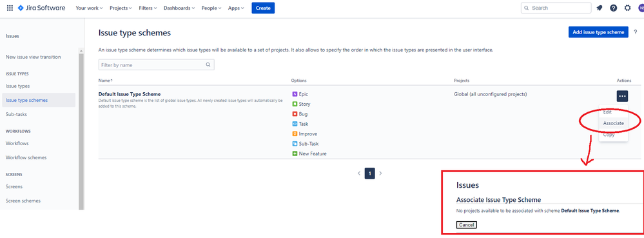Expand the People dropdown
The width and height of the screenshot is (644, 238).
click(211, 8)
